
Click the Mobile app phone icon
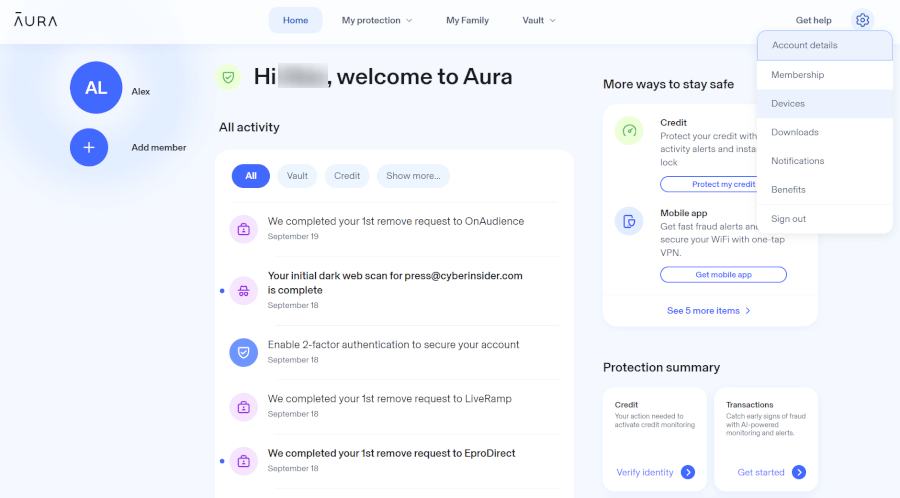pos(629,221)
